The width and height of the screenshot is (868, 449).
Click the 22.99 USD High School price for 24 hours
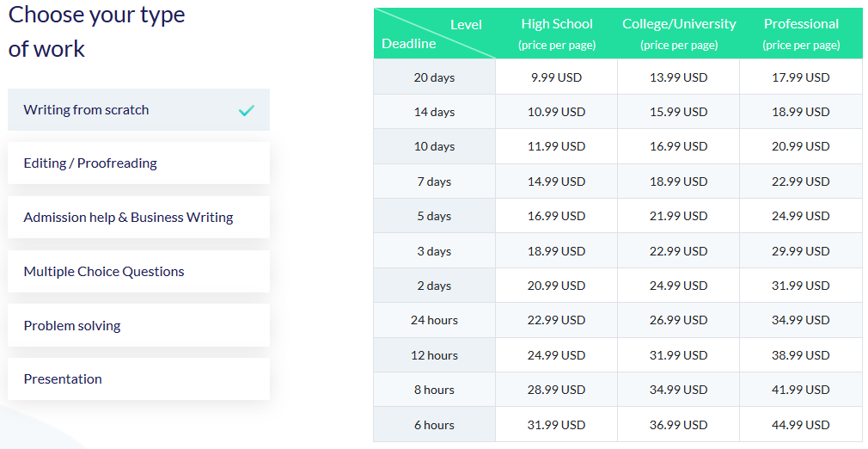pos(557,320)
